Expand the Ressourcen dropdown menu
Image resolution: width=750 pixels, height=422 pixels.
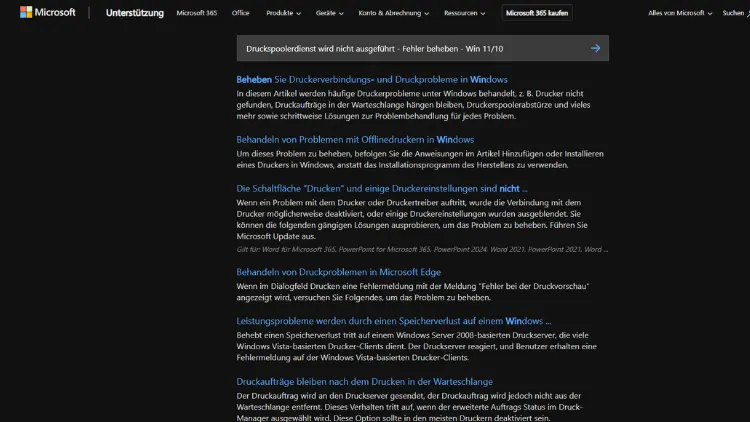(x=464, y=13)
